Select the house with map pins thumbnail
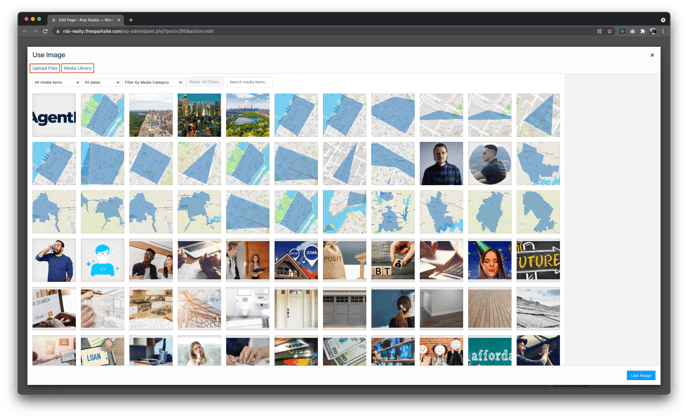 tap(296, 260)
